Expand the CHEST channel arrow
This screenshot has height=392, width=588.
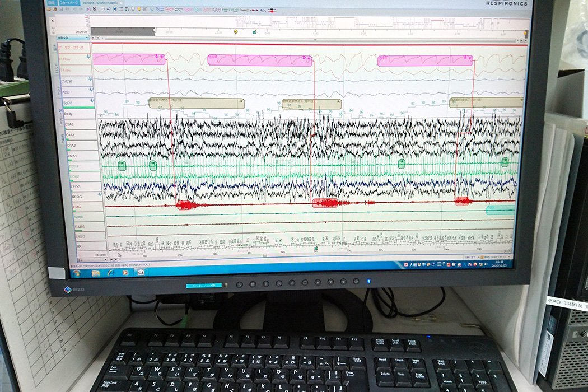90,79
